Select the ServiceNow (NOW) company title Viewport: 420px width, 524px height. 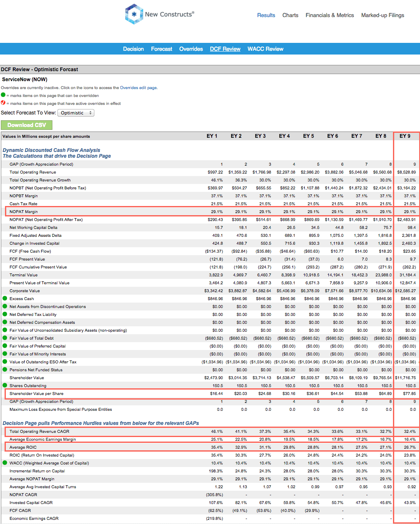25,79
